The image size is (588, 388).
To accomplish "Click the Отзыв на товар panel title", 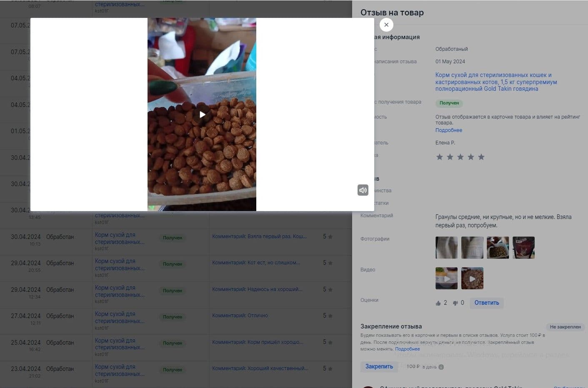I will (392, 12).
